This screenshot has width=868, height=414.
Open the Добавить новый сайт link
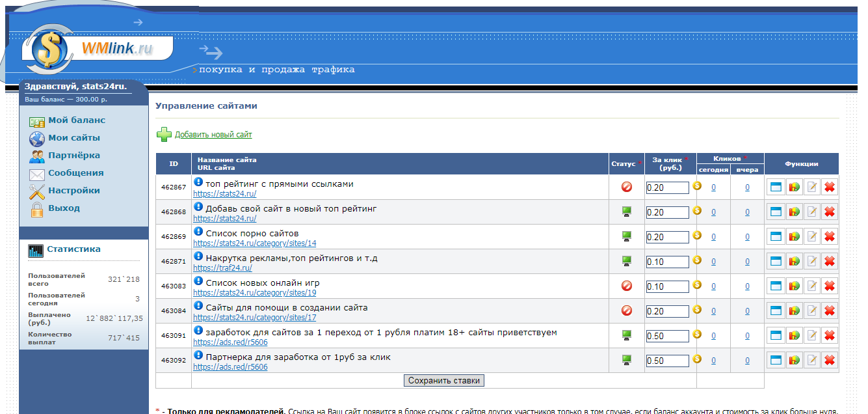click(x=213, y=135)
